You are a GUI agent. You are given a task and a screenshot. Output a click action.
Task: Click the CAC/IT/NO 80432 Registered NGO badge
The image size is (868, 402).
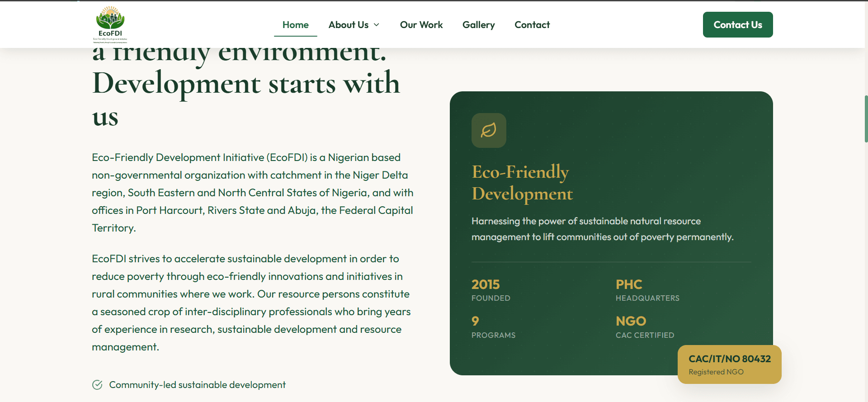pyautogui.click(x=730, y=364)
